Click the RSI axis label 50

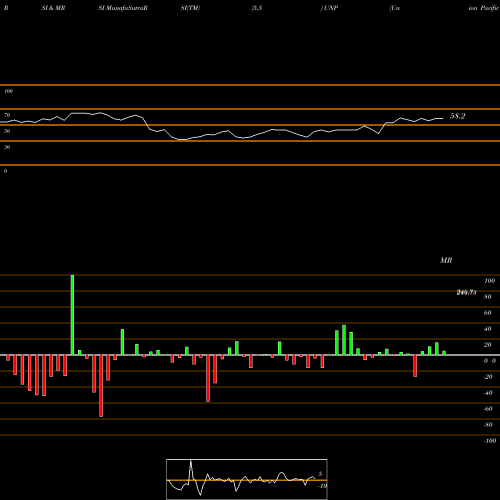pyautogui.click(x=7, y=131)
